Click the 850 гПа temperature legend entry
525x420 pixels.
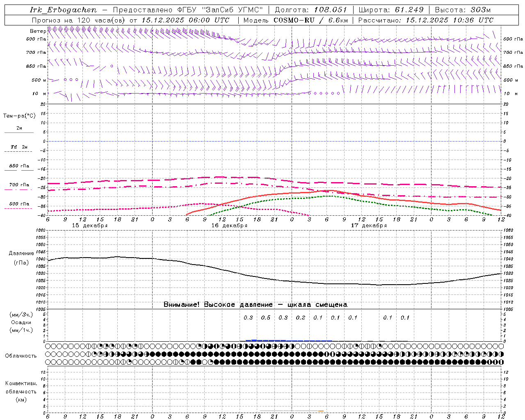[19, 166]
